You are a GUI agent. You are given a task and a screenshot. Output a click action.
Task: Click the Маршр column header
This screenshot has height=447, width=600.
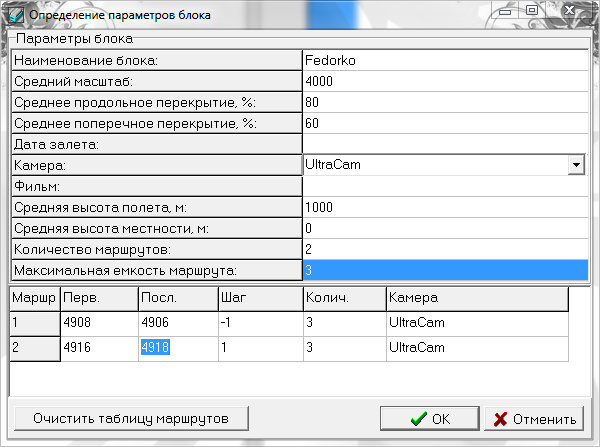tap(35, 298)
